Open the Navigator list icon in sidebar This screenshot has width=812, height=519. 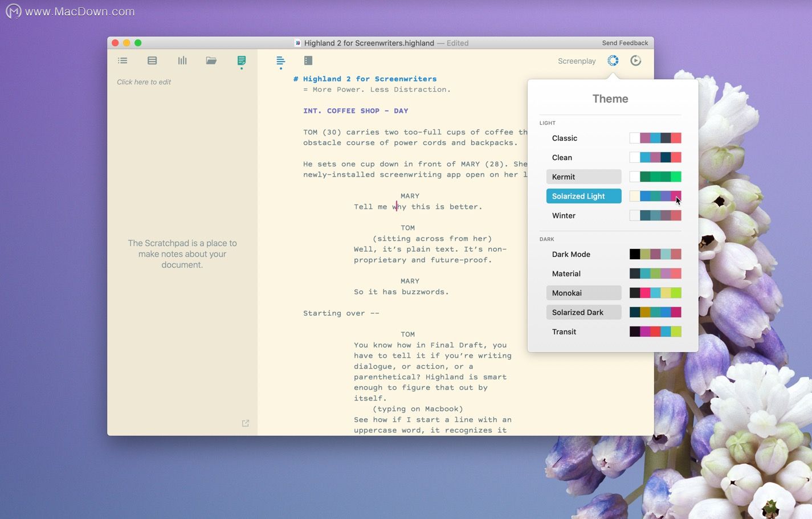point(123,60)
